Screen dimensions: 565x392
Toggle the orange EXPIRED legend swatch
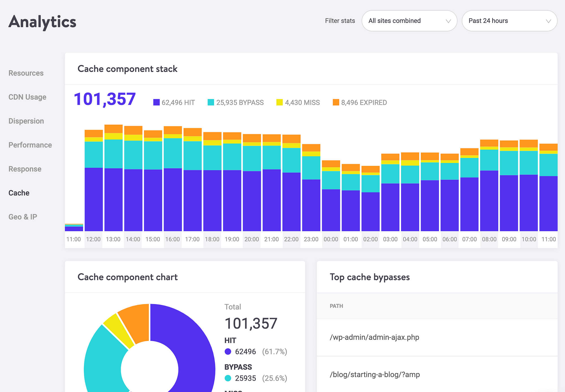pos(336,102)
